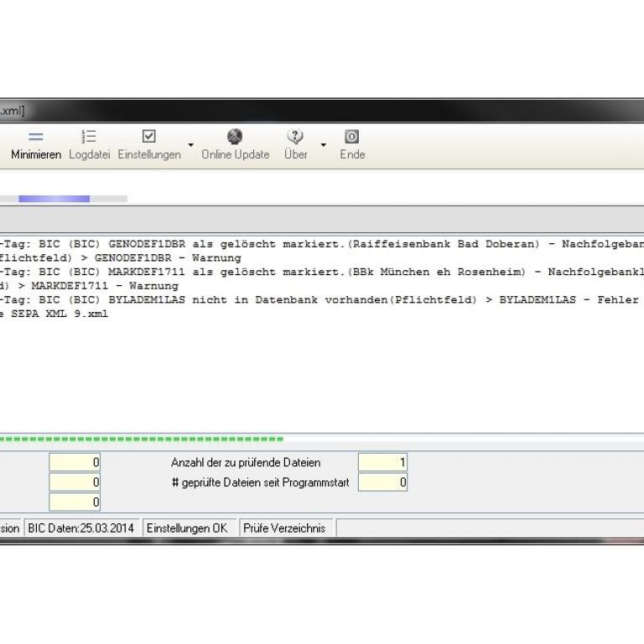Click the bottom left counter field

[x=75, y=502]
